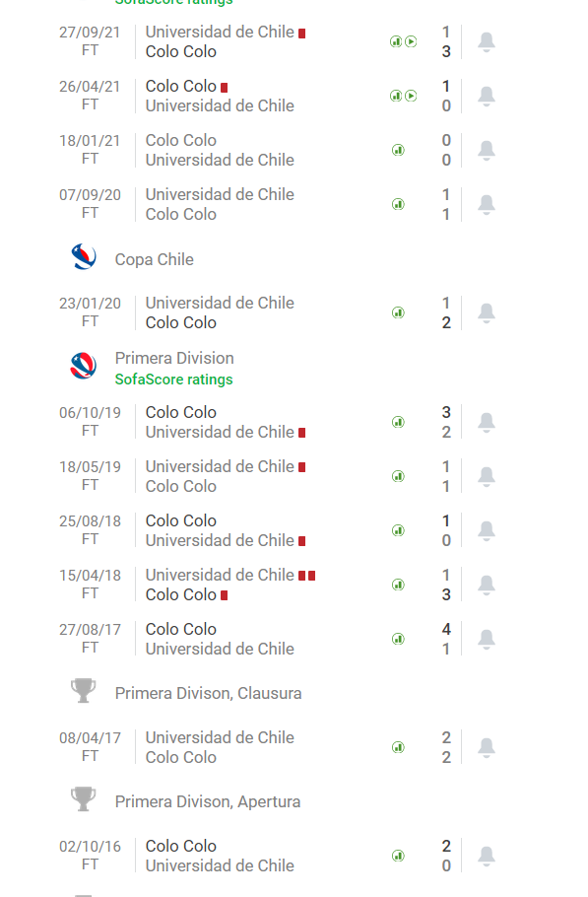The width and height of the screenshot is (588, 897).
Task: Select trophy icon beside Primera Divison, Apertura
Action: point(83,801)
